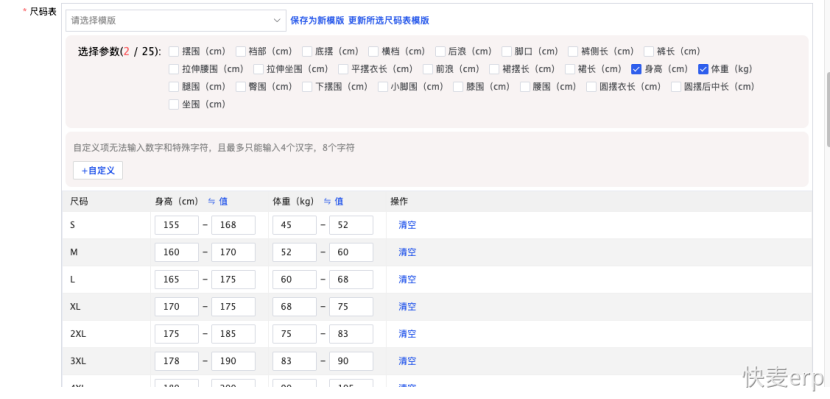Click 更新所选尺码表模版 link
Viewport: 830px width, 399px height.
(389, 21)
